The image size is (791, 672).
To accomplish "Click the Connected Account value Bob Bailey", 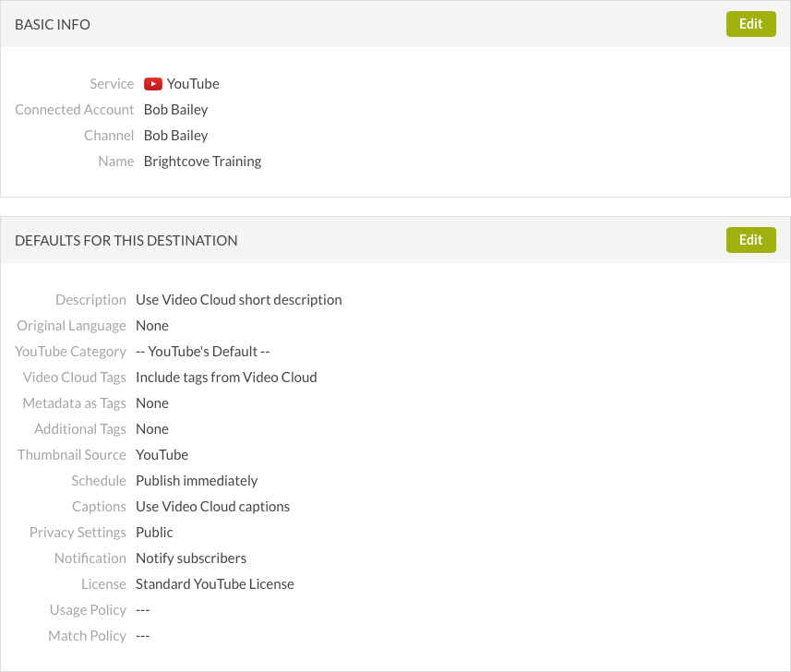I will tap(175, 110).
